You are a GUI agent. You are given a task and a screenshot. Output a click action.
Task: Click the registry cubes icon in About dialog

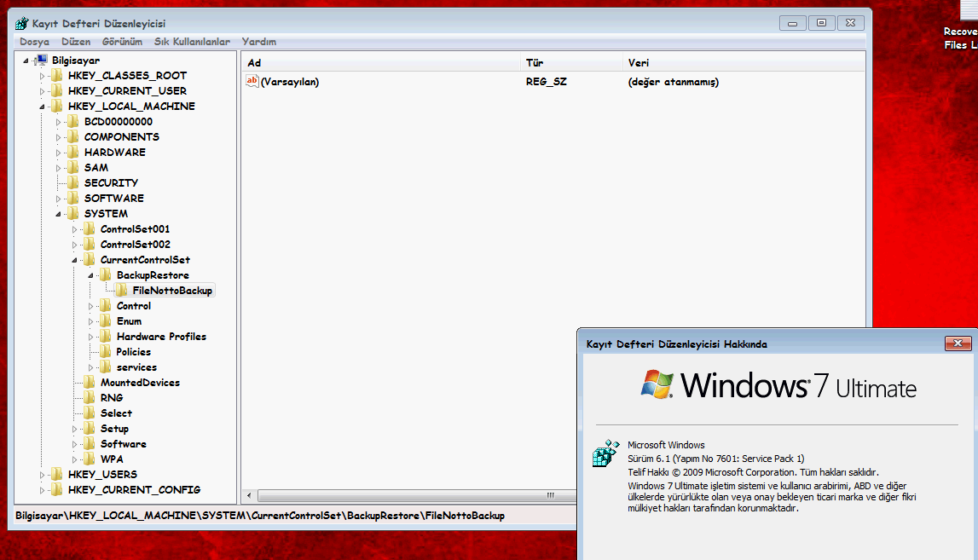pos(605,453)
